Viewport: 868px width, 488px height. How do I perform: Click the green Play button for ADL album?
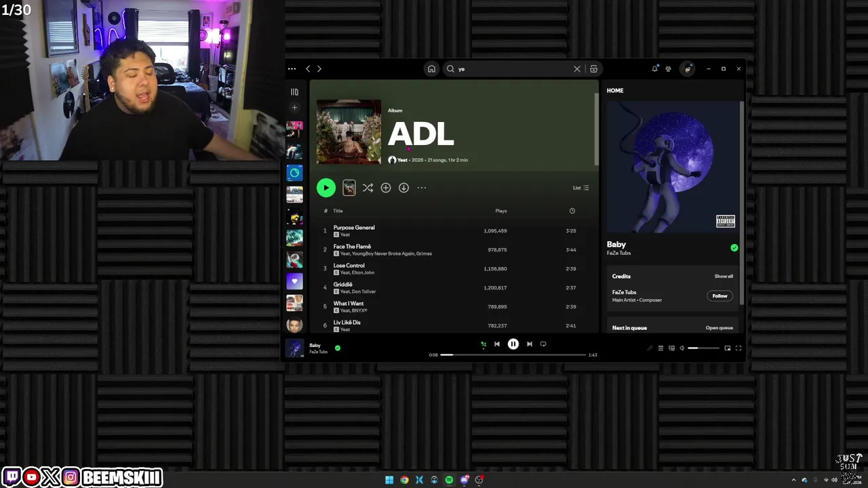[x=326, y=188]
